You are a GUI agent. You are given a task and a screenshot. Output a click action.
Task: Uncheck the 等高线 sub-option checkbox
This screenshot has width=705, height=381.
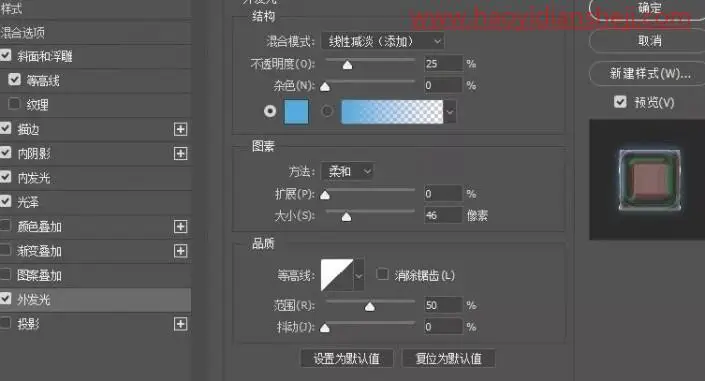tap(14, 80)
